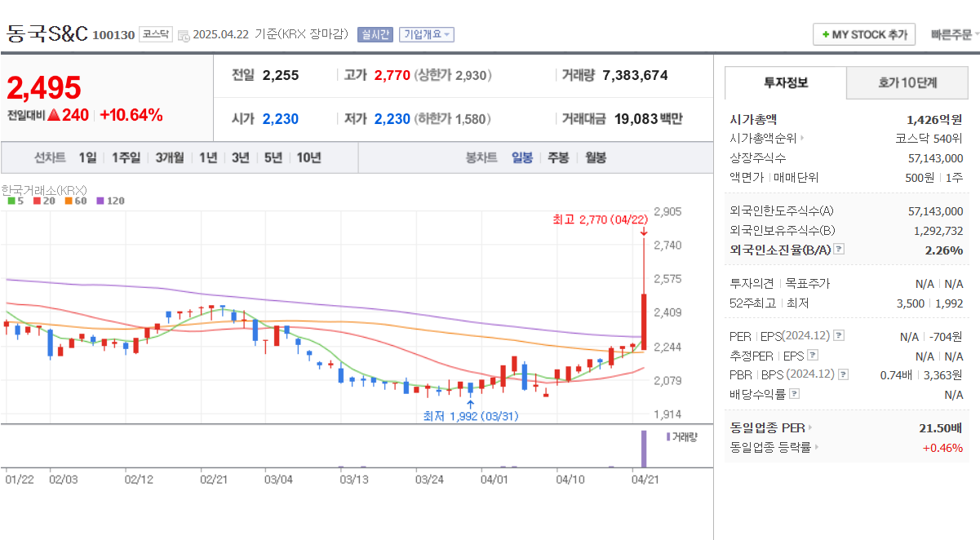This screenshot has width=980, height=540.
Task: Open the 배당수익률 question mark icon
Action: [x=792, y=393]
